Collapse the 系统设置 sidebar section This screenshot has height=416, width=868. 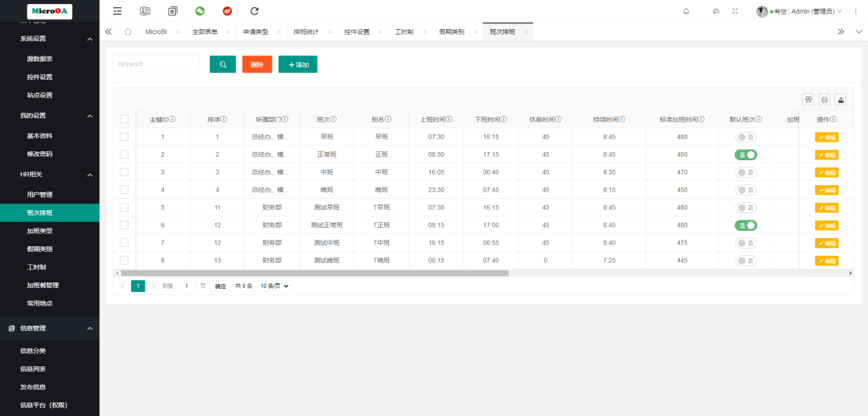point(90,39)
